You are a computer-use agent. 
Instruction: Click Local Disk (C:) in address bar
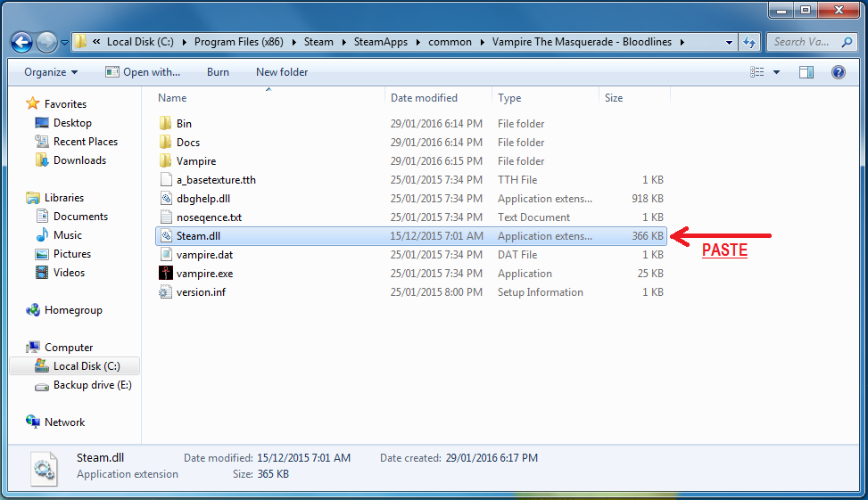140,42
